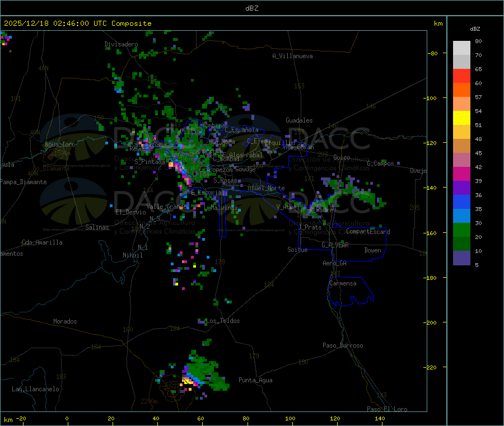This screenshot has height=426, width=504.
Task: Click the Paso_Barroso map label
Action: tap(343, 345)
